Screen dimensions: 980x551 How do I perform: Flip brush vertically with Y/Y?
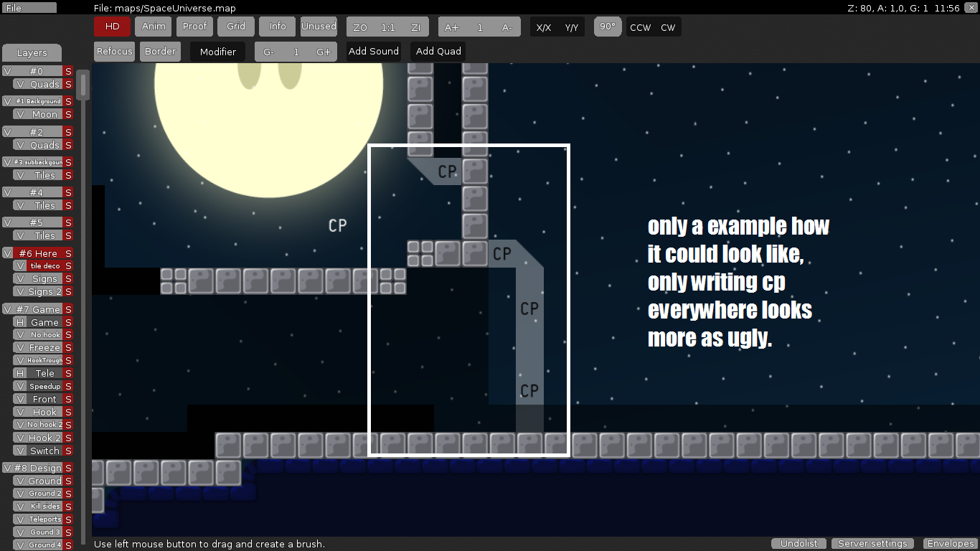[572, 27]
